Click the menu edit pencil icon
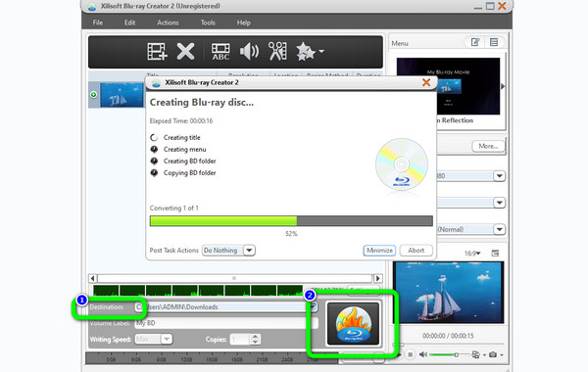 (x=475, y=42)
